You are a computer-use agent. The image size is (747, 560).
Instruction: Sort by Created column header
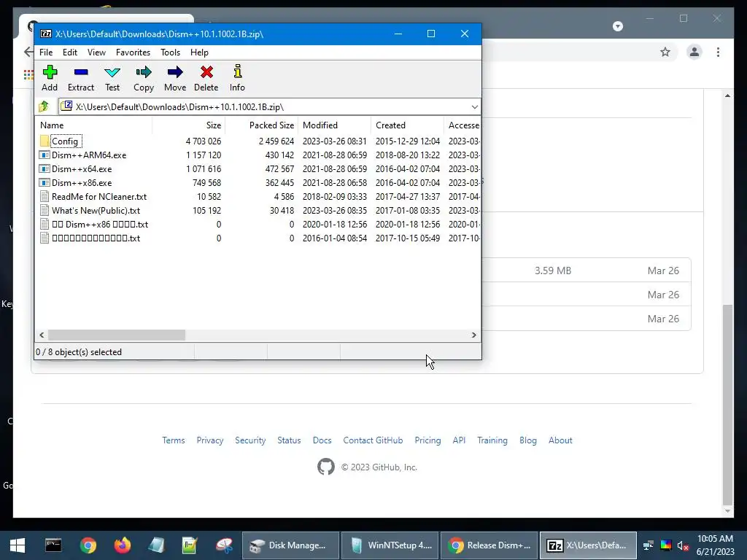(407, 125)
